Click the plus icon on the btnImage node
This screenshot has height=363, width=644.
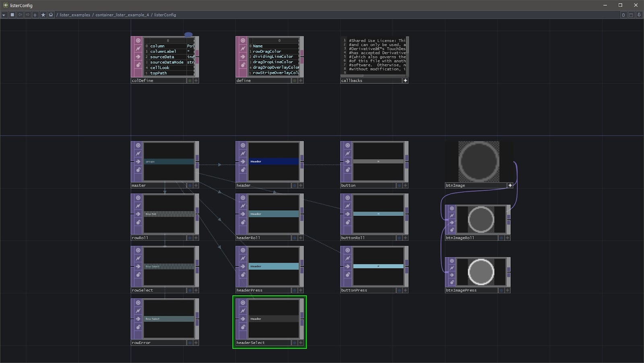click(x=510, y=185)
